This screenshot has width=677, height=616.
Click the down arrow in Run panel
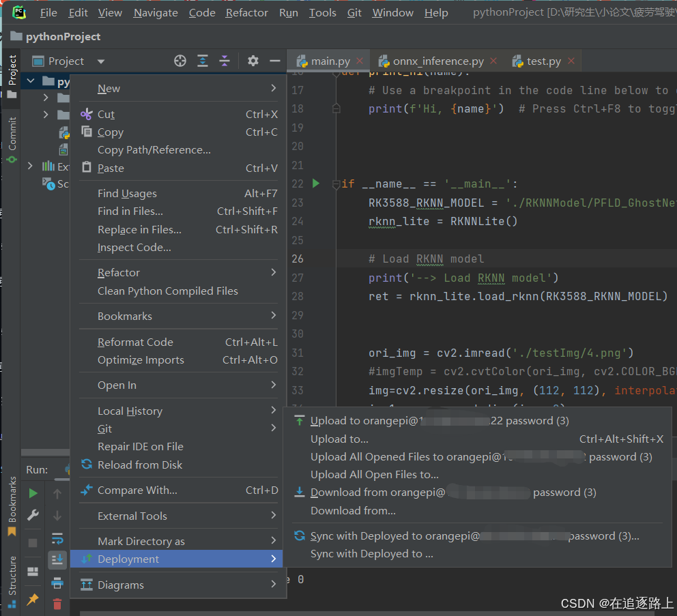(x=57, y=515)
